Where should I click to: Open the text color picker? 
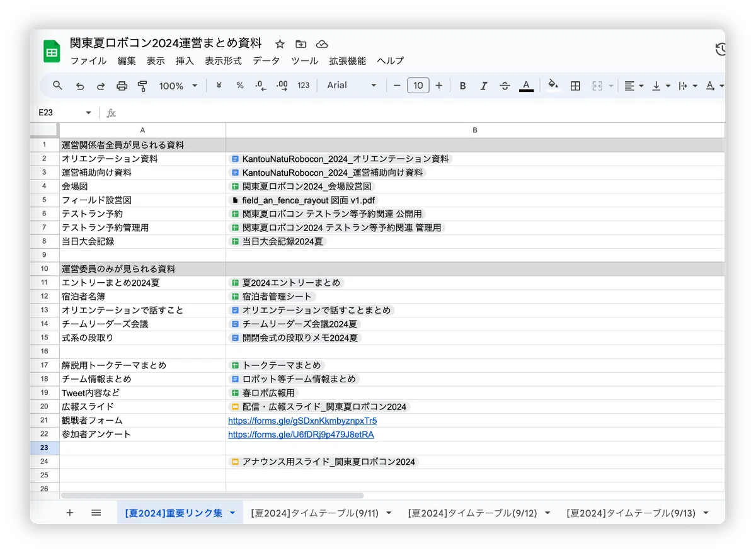pos(527,86)
